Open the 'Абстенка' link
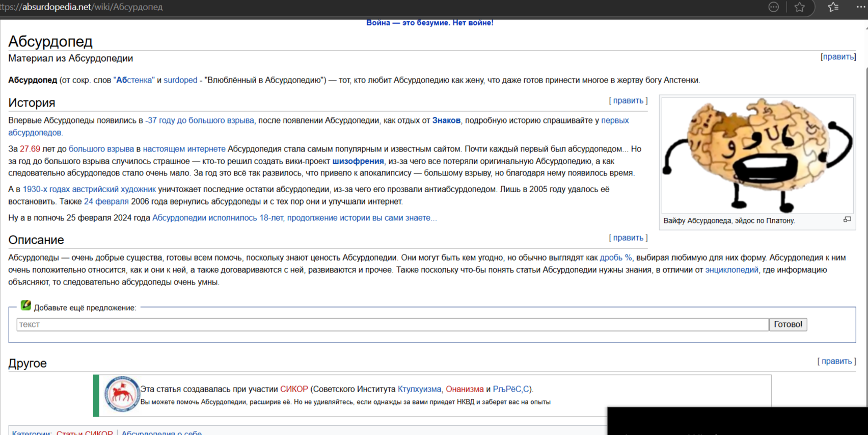This screenshot has height=435, width=868. (x=134, y=80)
